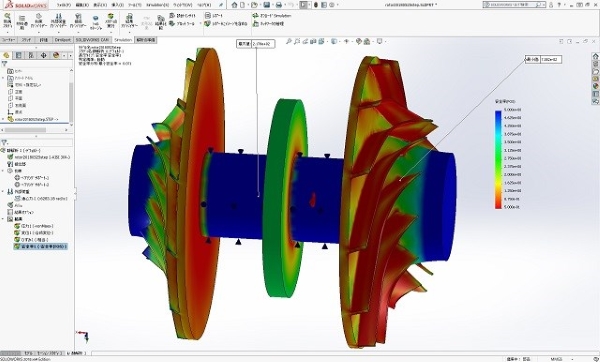Open the DisplayManager color sphere tab icon
600x362 pixels.
[x=56, y=55]
